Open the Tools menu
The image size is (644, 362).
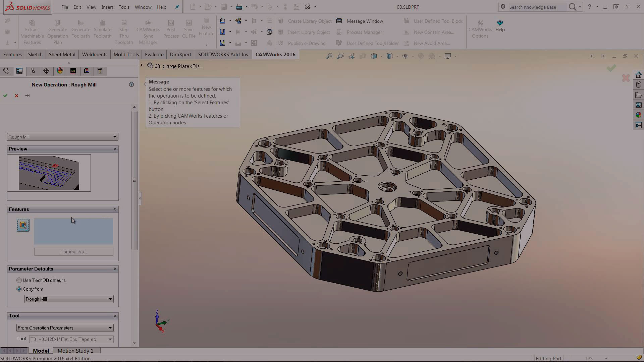(124, 7)
